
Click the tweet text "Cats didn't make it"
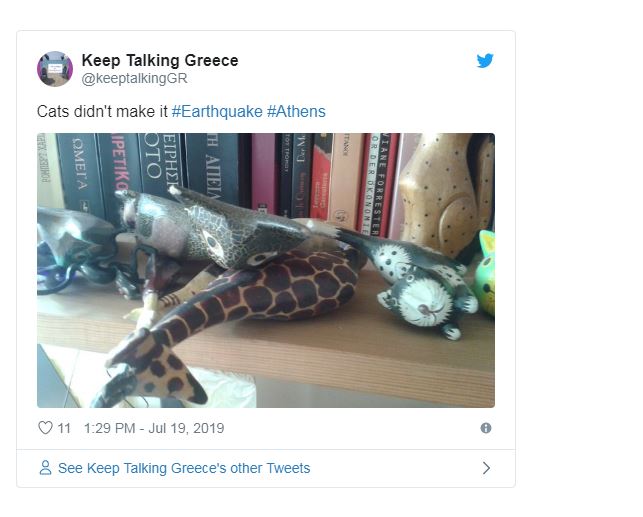tap(102, 111)
